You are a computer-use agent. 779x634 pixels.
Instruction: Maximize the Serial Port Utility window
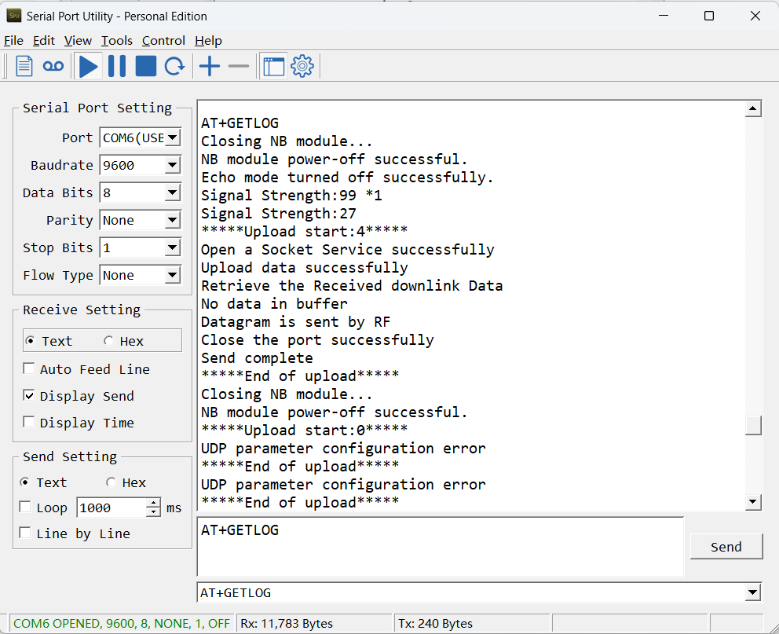709,16
